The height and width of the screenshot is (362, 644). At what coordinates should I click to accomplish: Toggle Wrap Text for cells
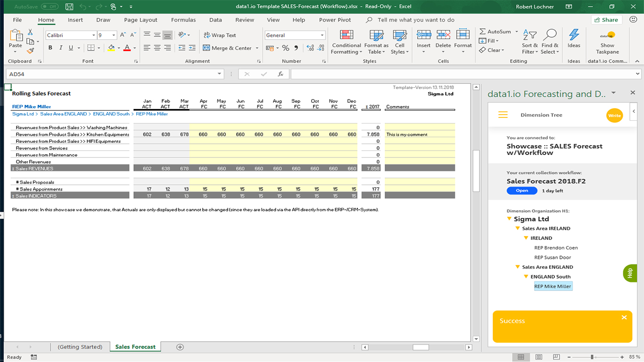click(x=220, y=35)
